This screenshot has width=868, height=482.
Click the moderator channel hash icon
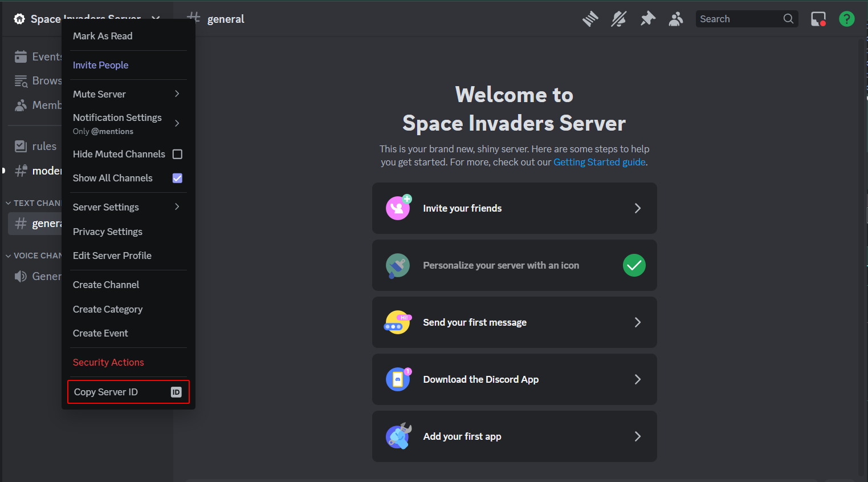[21, 171]
